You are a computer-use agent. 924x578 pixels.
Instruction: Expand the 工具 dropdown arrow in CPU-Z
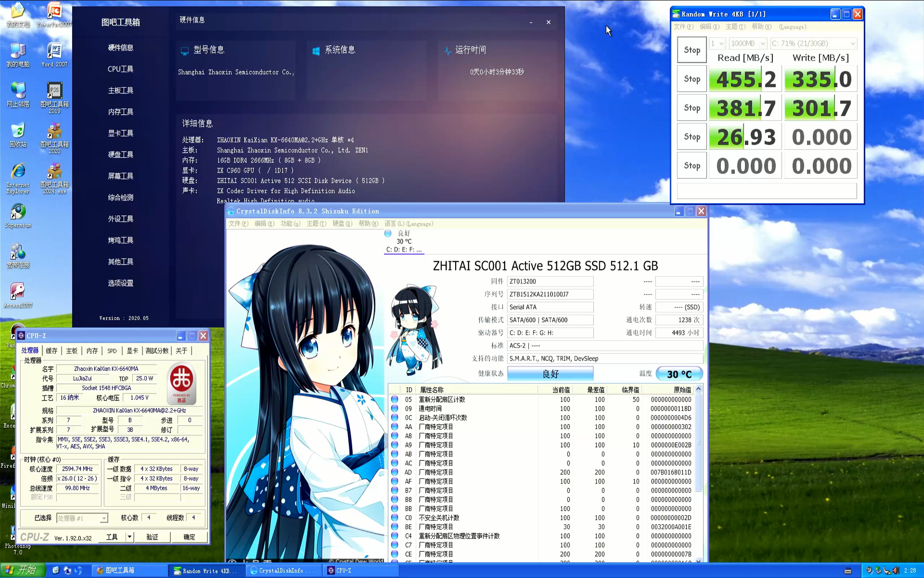(130, 537)
